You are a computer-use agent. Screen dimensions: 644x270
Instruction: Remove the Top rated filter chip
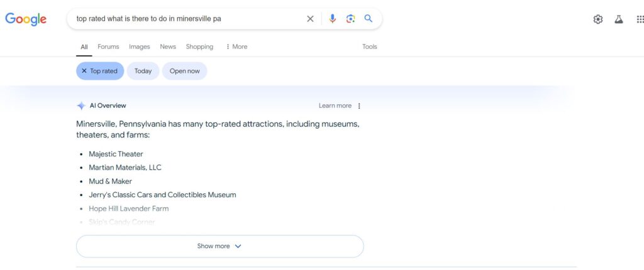100,71
